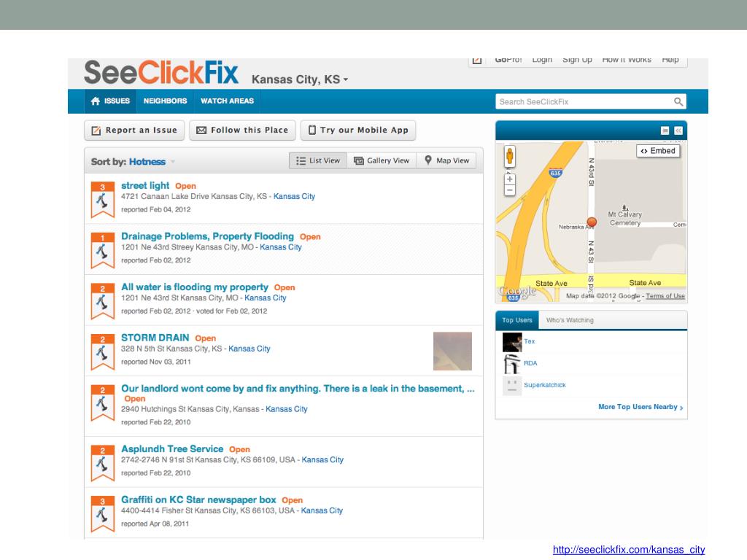This screenshot has width=747, height=560.
Task: Switch to the Neighbors tab
Action: tap(166, 101)
